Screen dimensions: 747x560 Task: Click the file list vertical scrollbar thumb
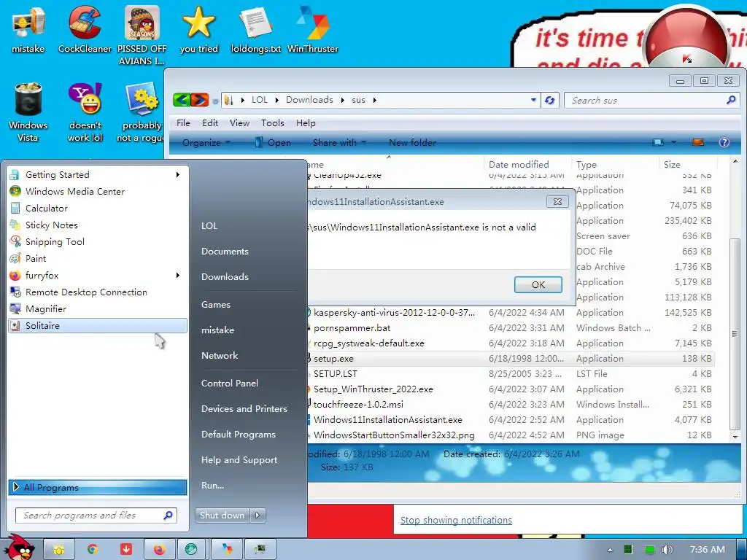[x=735, y=333]
